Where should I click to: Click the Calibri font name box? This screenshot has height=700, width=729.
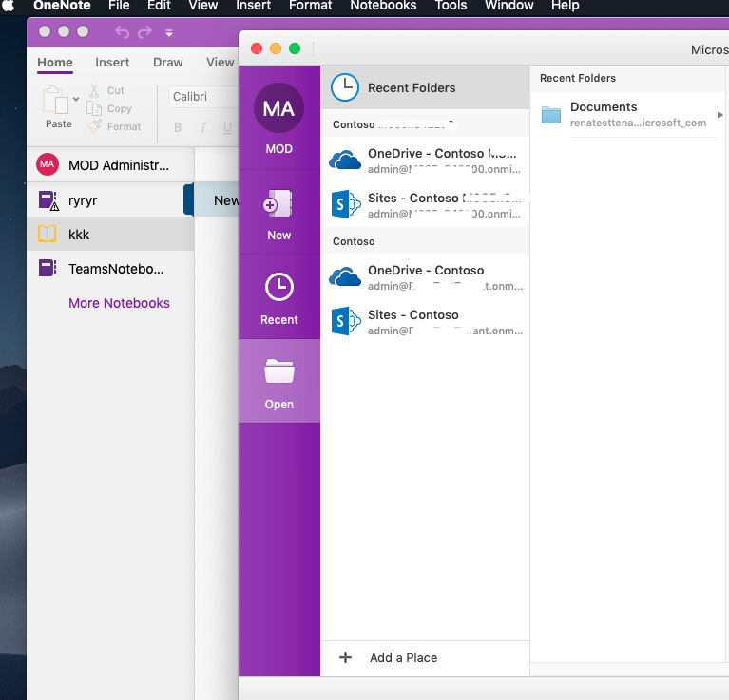(203, 97)
